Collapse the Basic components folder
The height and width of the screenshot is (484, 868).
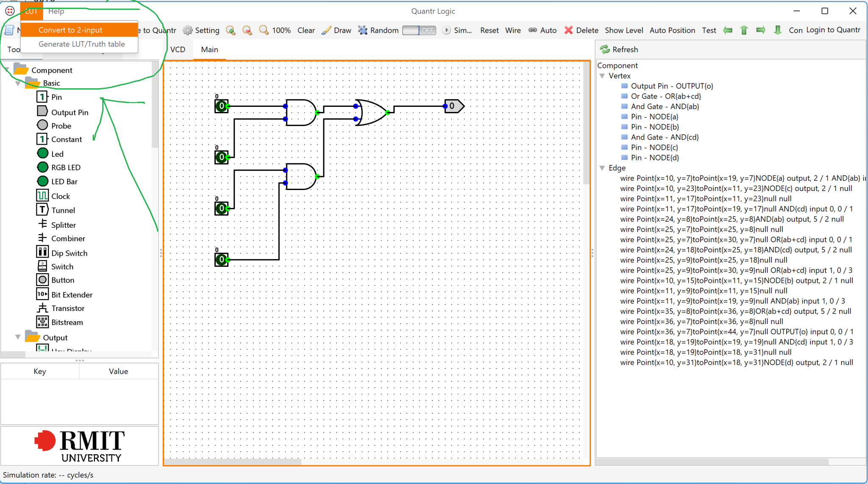tap(18, 83)
